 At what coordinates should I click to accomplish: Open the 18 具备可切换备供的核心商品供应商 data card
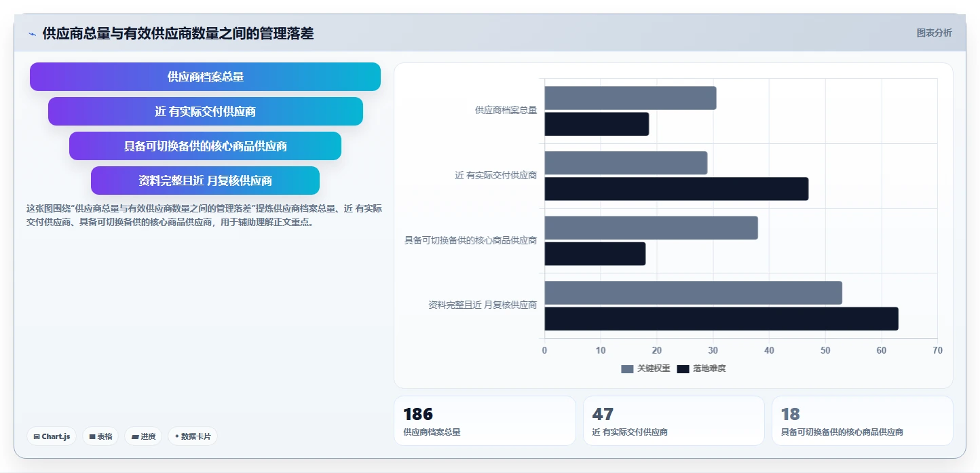(x=862, y=421)
